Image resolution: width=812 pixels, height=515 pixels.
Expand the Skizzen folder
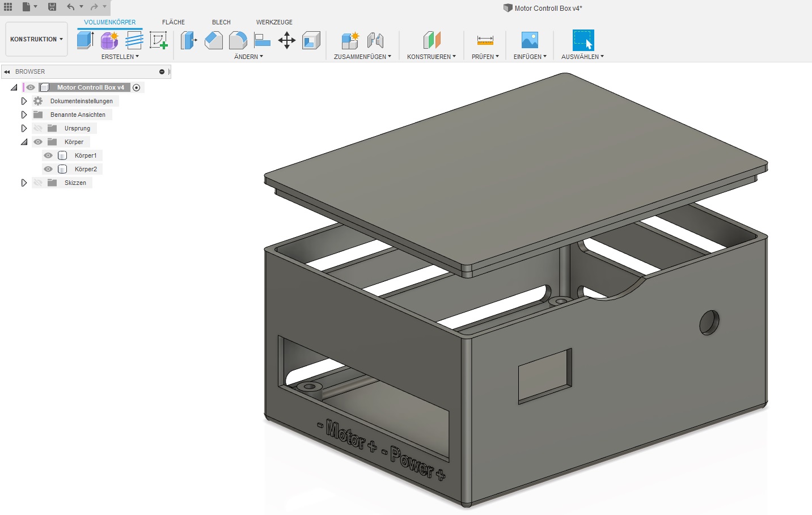coord(24,183)
